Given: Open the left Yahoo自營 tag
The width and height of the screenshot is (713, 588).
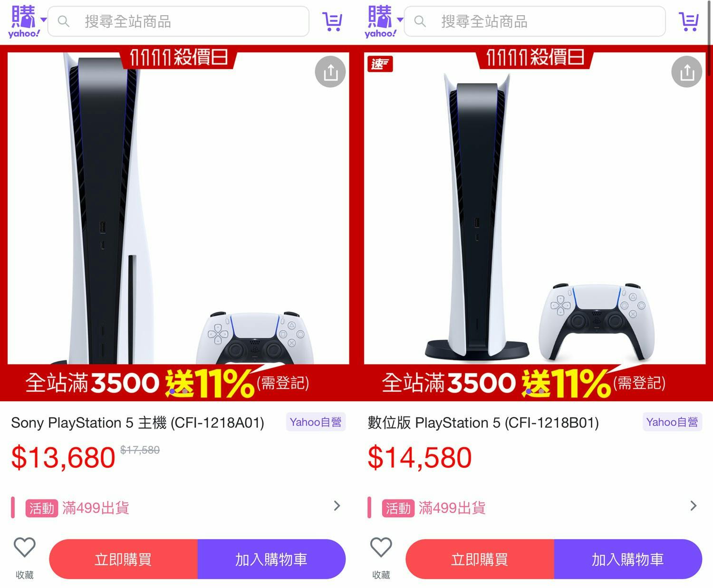Looking at the screenshot, I should [316, 422].
